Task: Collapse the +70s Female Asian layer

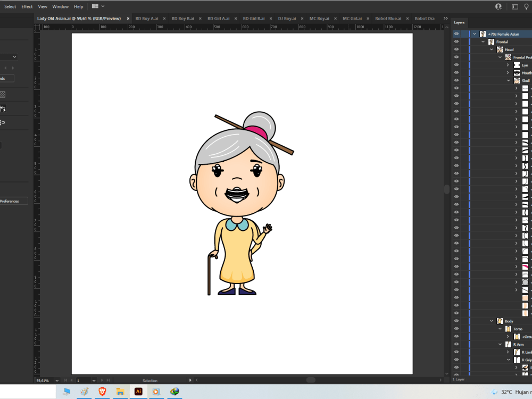Action: (475, 34)
